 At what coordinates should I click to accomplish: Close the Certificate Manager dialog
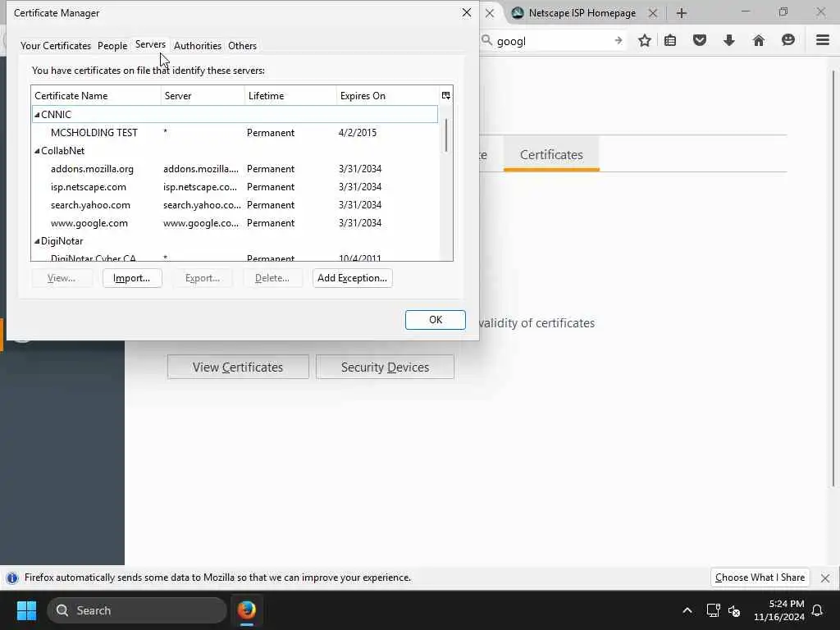tap(467, 13)
